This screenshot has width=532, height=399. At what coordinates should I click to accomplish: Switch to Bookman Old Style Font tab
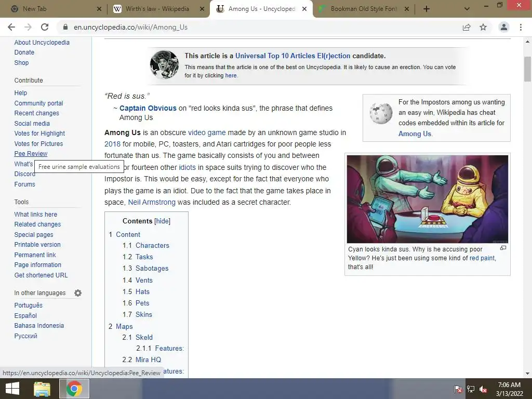pyautogui.click(x=364, y=9)
